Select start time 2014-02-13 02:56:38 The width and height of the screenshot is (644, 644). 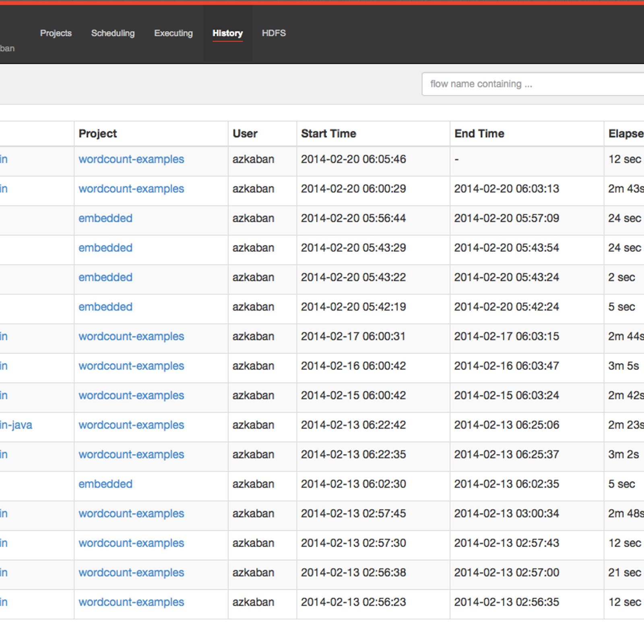(353, 572)
